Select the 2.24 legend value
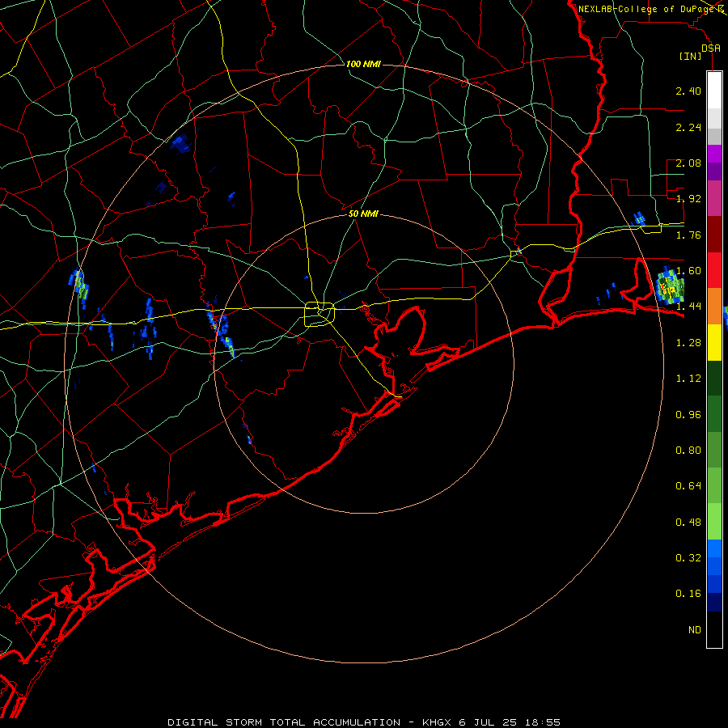 click(x=688, y=127)
